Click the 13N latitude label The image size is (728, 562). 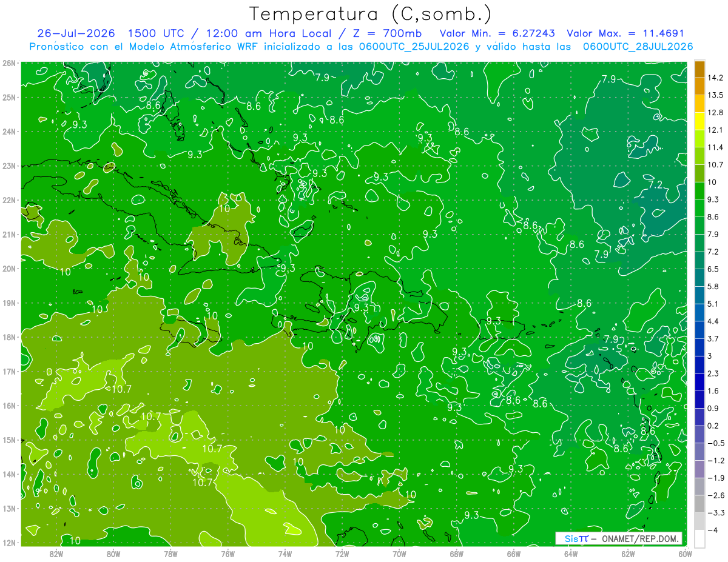[x=9, y=508]
